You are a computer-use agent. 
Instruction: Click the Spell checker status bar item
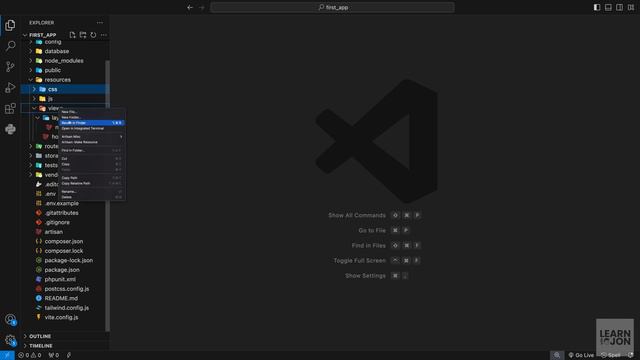pyautogui.click(x=611, y=355)
